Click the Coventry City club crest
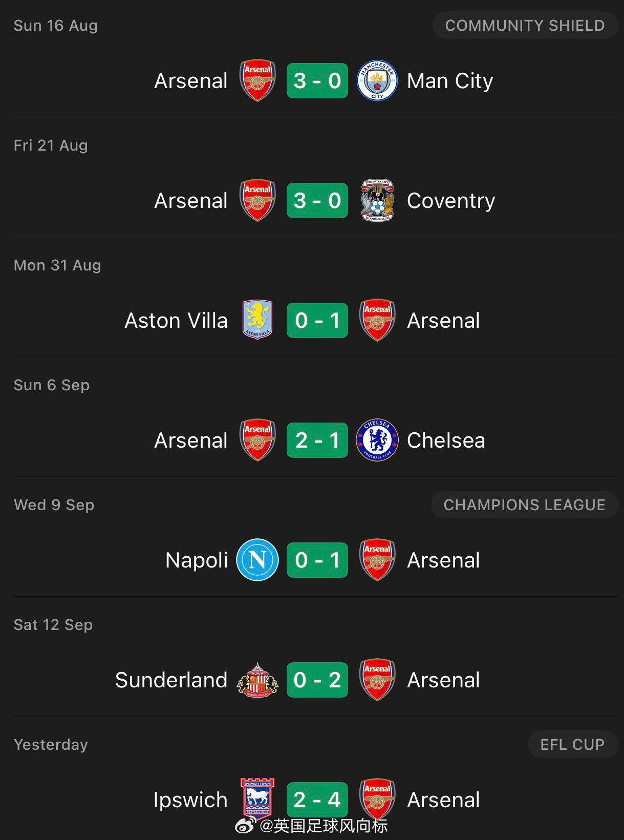624x840 pixels. click(x=377, y=200)
